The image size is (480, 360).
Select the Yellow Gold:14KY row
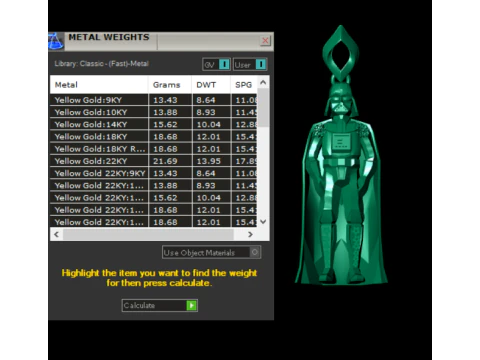click(154, 124)
